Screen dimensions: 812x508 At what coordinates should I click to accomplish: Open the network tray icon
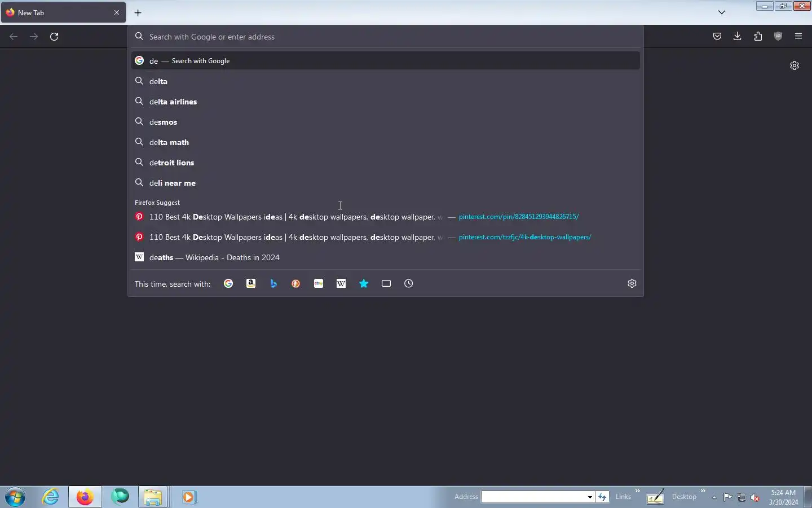pyautogui.click(x=742, y=497)
